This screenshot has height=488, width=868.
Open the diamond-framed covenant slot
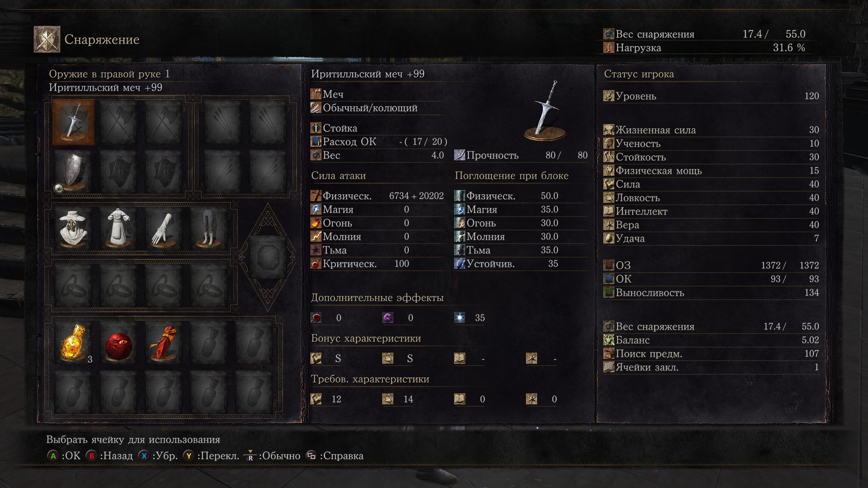[x=268, y=257]
